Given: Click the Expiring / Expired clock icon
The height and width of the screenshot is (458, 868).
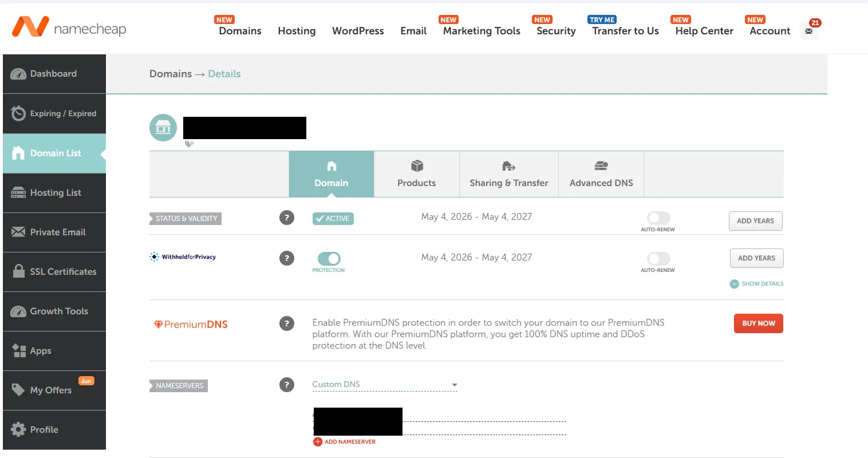Looking at the screenshot, I should (18, 113).
